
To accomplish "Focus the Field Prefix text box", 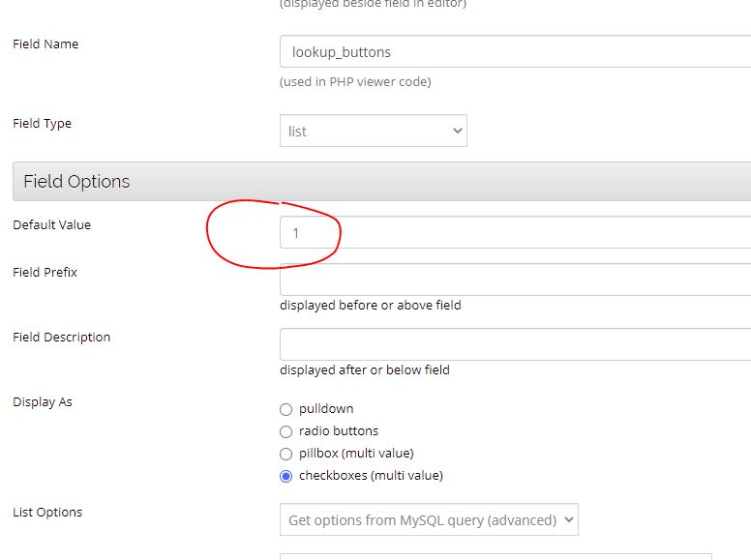I will coord(513,280).
